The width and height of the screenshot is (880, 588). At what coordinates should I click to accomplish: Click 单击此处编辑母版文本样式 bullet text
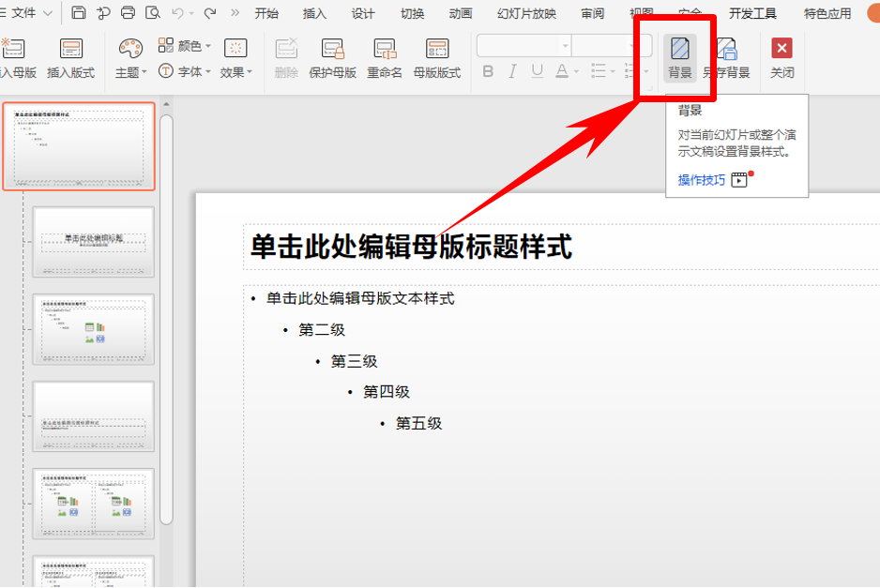point(360,298)
